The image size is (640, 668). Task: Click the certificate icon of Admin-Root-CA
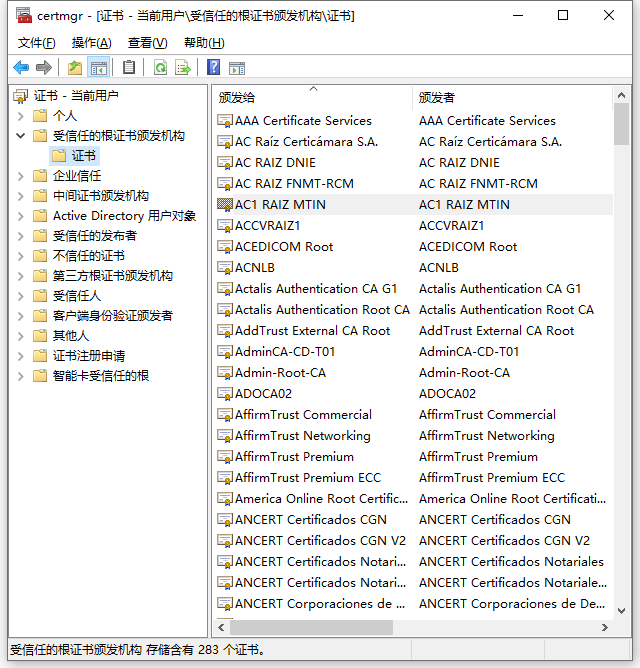[225, 372]
